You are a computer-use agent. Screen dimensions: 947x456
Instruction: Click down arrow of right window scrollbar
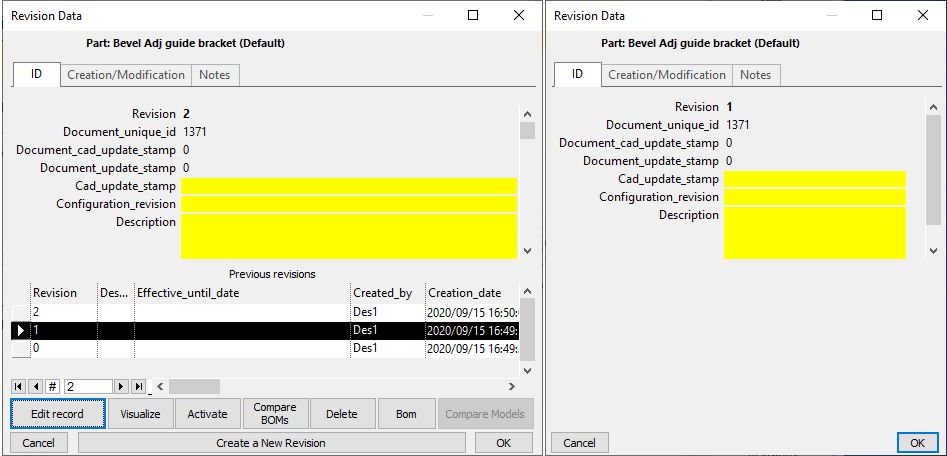934,250
